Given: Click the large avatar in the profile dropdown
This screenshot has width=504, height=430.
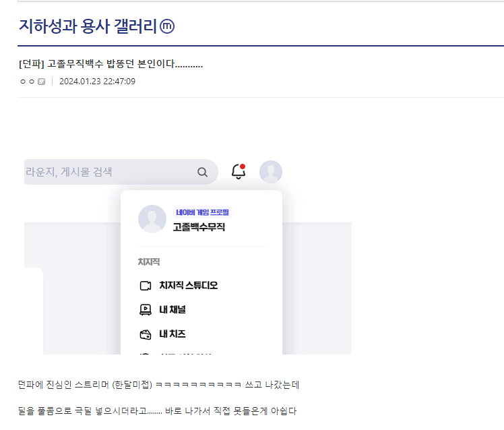Looking at the screenshot, I should pos(152,218).
